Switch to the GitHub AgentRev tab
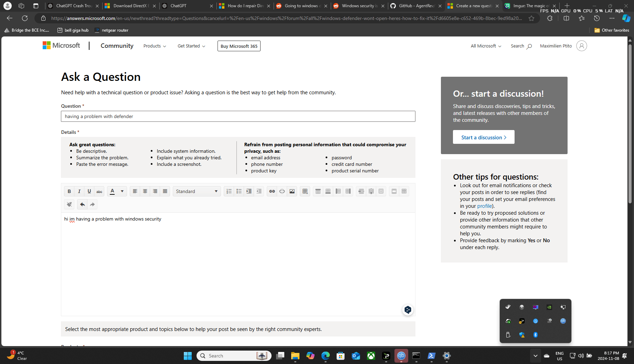 pyautogui.click(x=416, y=6)
